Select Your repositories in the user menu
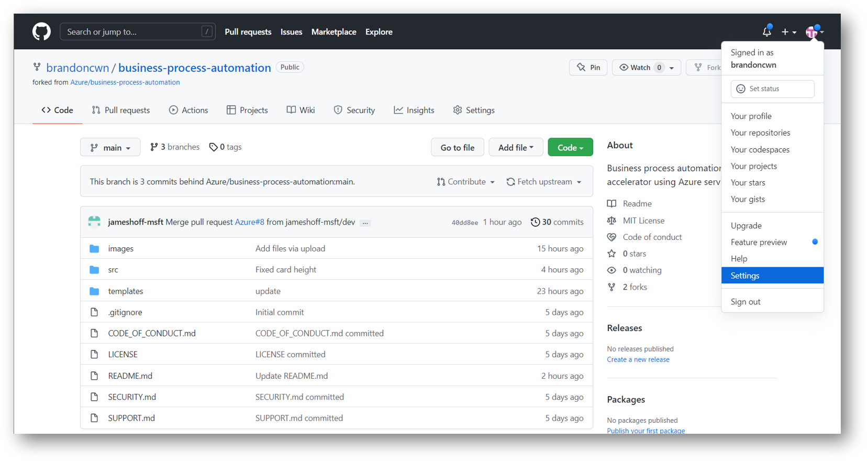The image size is (868, 461). 772,133
